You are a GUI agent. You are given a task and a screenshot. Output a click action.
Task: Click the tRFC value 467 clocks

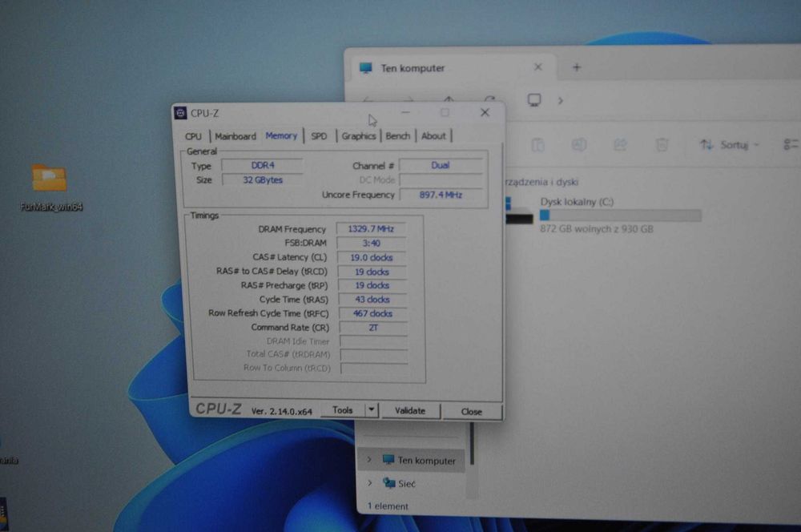pyautogui.click(x=373, y=313)
